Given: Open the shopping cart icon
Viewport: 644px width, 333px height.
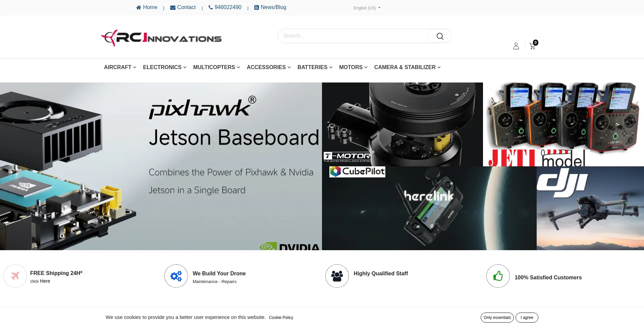Looking at the screenshot, I should [x=533, y=45].
